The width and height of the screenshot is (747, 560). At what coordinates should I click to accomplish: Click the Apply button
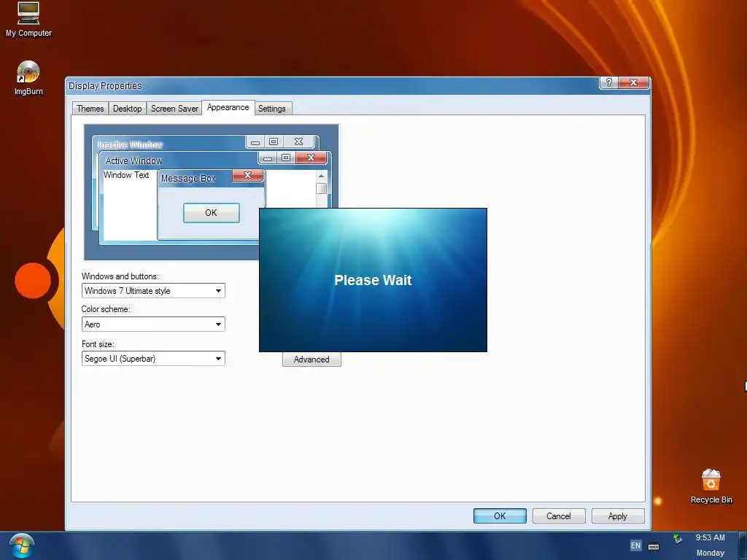point(617,516)
